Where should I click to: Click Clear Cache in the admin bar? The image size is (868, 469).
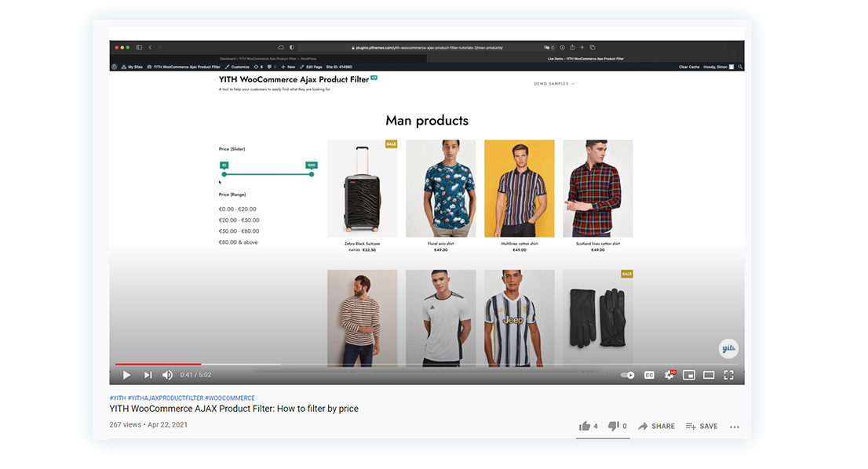(689, 67)
